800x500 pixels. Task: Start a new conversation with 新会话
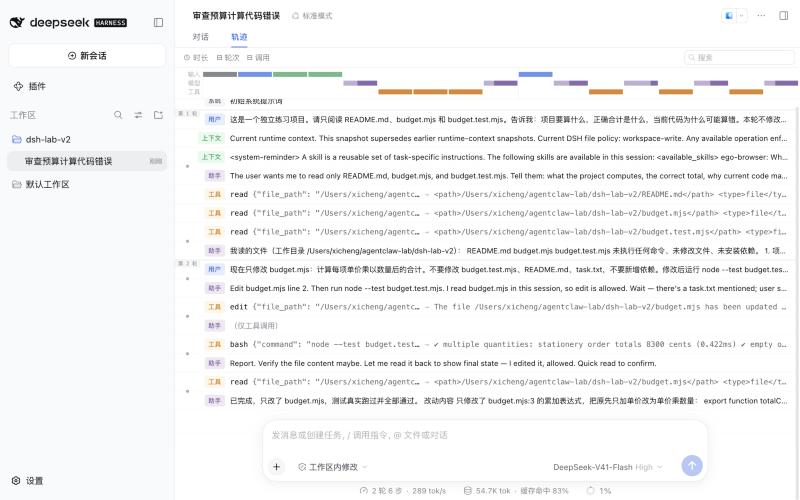[x=87, y=56]
